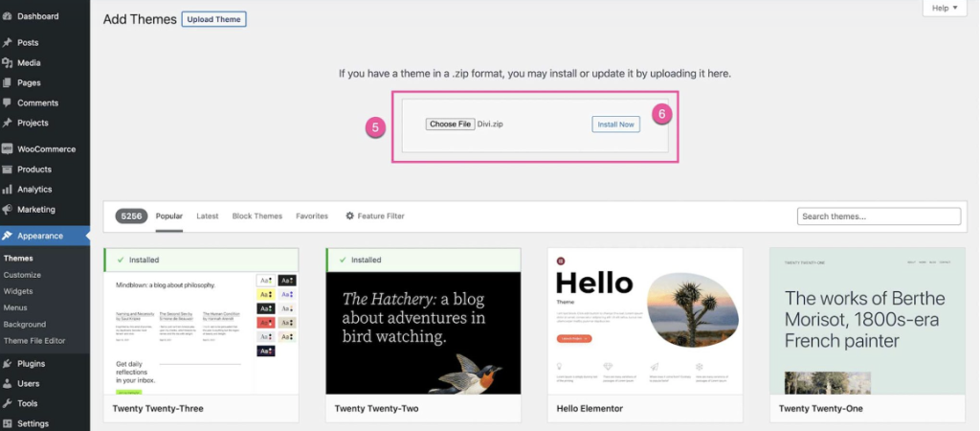Click the Plugins plug icon
This screenshot has width=980, height=431.
[8, 363]
